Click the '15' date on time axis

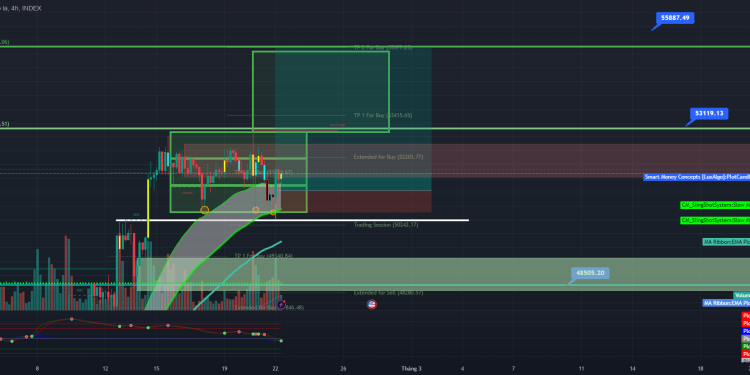point(156,369)
